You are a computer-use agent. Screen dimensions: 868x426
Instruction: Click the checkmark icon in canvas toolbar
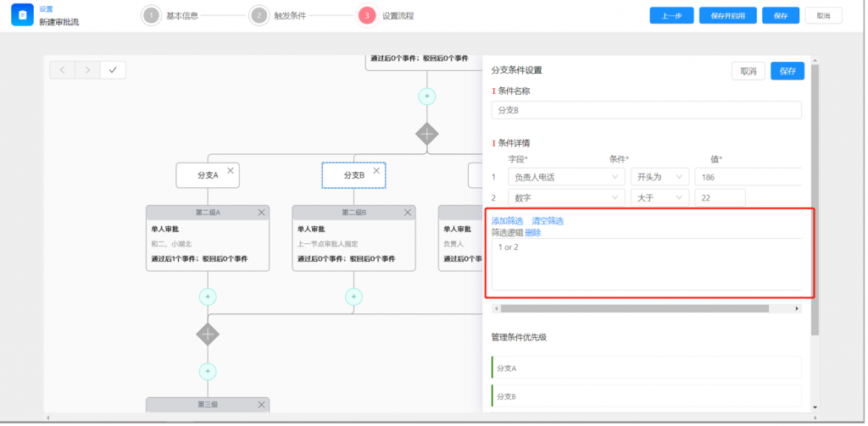[113, 69]
